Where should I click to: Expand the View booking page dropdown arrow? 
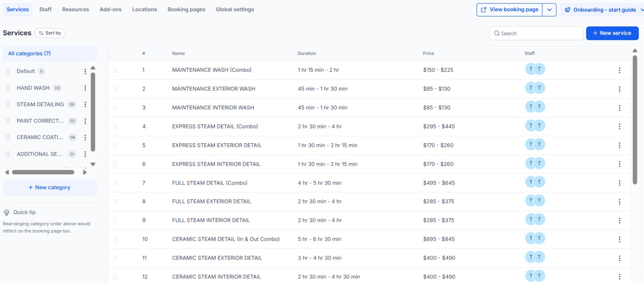550,9
